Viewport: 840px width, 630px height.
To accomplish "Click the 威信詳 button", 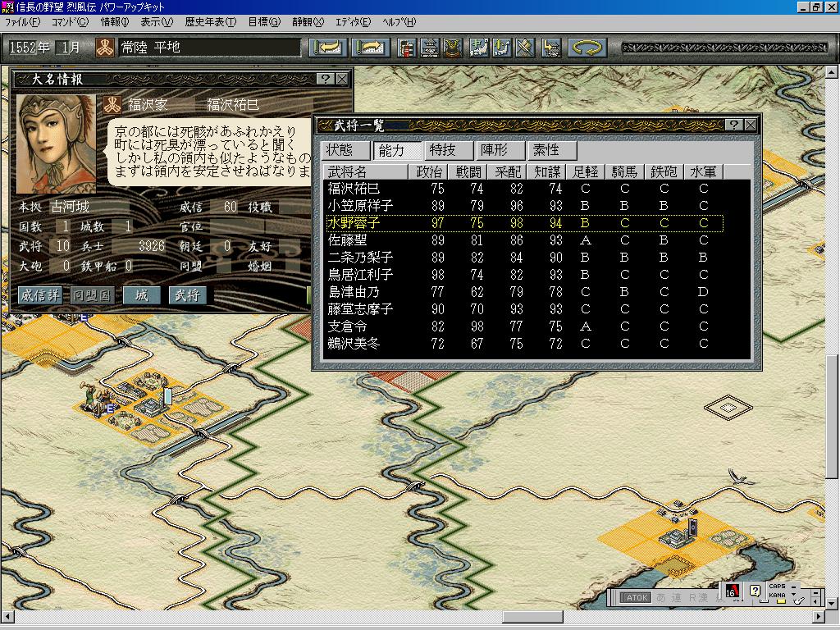I will (40, 295).
